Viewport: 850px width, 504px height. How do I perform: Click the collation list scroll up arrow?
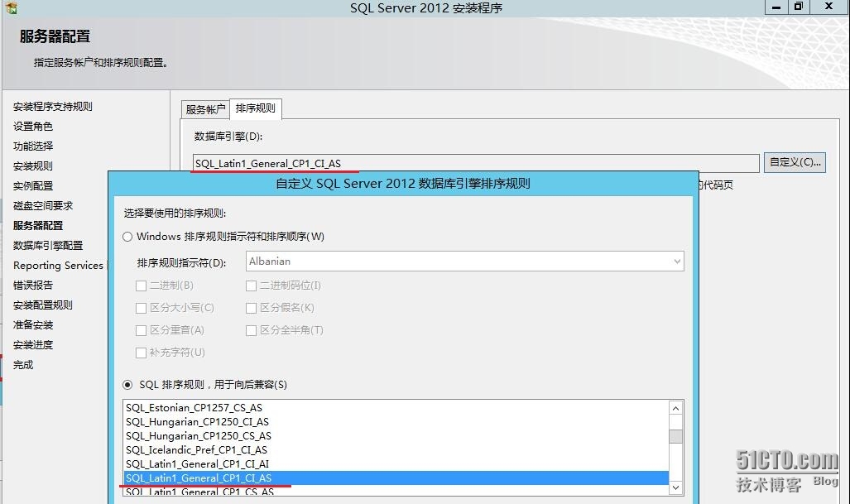[675, 409]
